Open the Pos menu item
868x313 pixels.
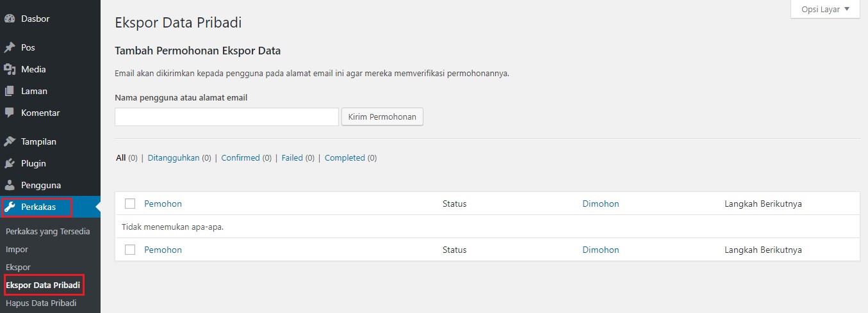pyautogui.click(x=28, y=47)
